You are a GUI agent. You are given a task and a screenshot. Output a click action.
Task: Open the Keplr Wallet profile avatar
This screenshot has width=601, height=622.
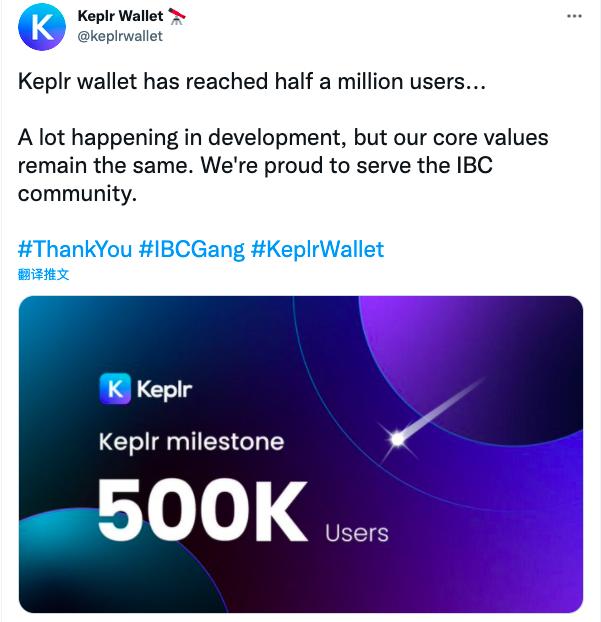pos(41,27)
